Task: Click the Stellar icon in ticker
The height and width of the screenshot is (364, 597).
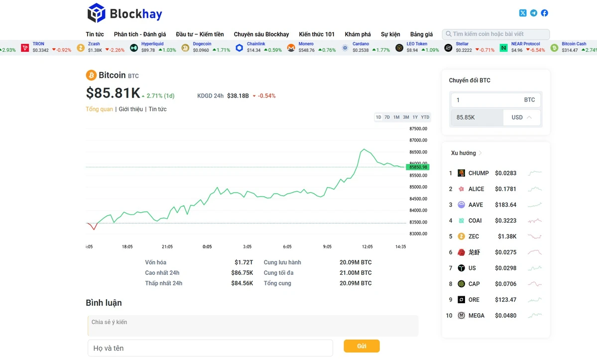Action: click(448, 48)
